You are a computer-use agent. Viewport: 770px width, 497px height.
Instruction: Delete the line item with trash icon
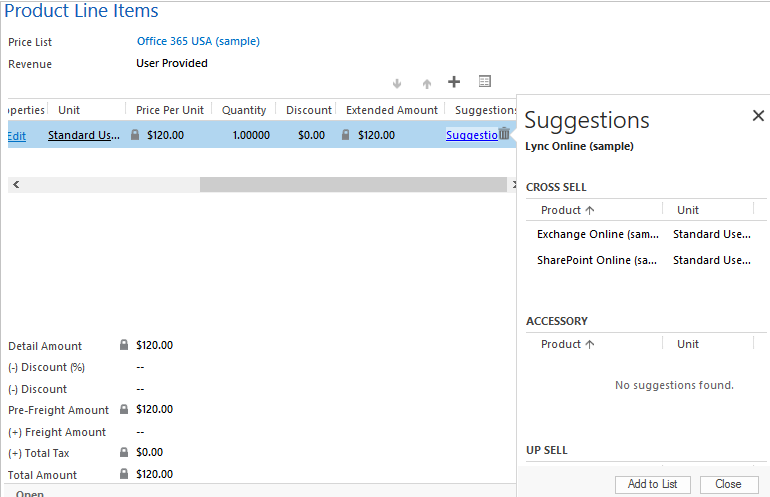coord(504,134)
